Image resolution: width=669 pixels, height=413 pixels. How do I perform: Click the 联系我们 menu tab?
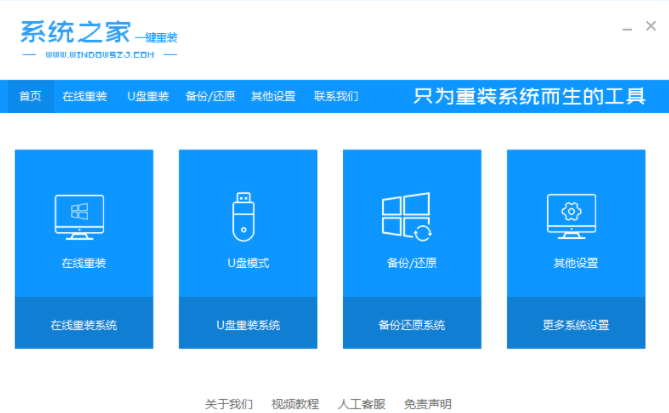336,97
